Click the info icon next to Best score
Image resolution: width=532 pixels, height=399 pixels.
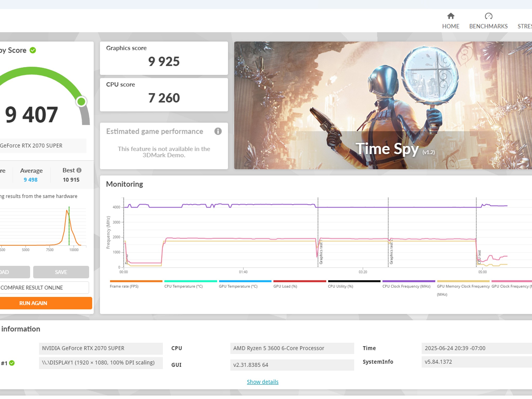tap(79, 170)
